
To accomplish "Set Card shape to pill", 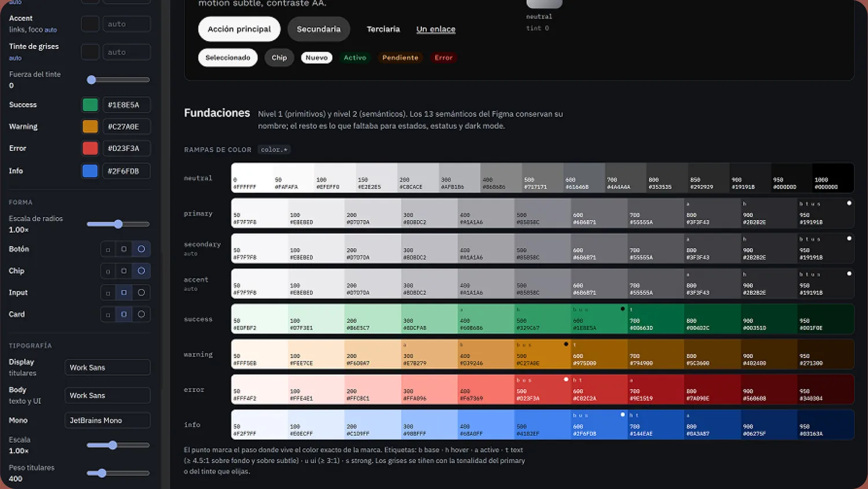I will click(x=141, y=314).
